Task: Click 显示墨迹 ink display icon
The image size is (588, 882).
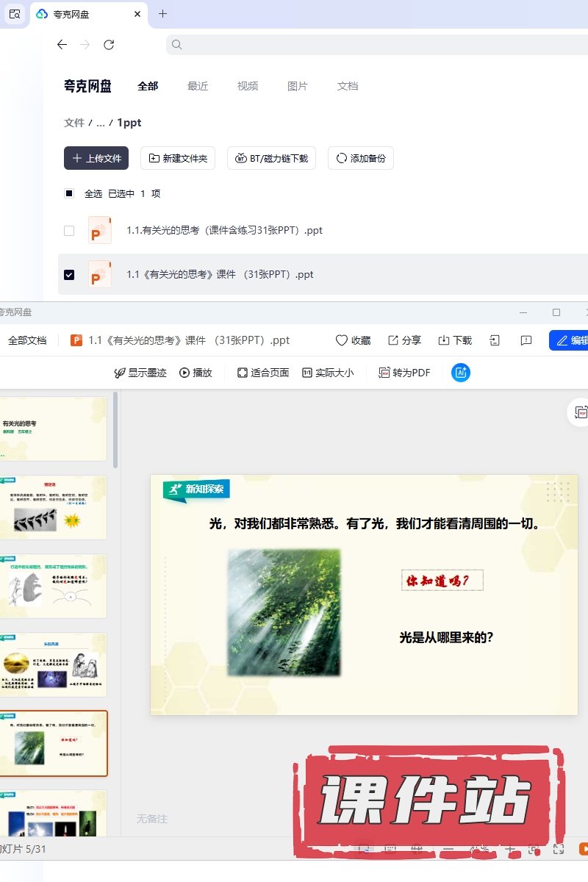Action: point(120,373)
